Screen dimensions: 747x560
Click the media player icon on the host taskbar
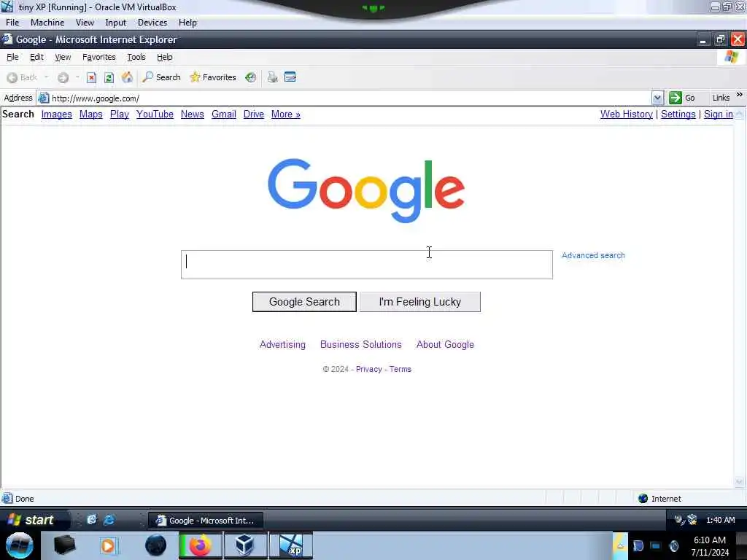click(108, 545)
